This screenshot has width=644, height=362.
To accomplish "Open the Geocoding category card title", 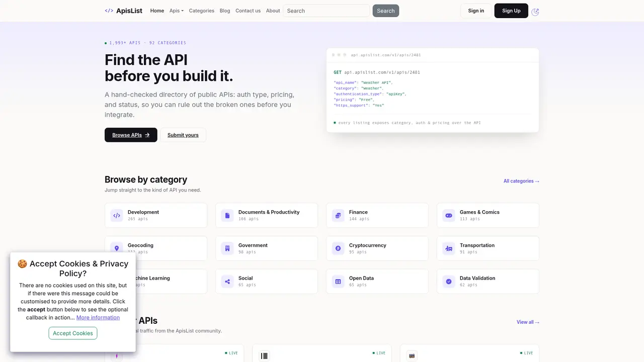I will coord(140,245).
